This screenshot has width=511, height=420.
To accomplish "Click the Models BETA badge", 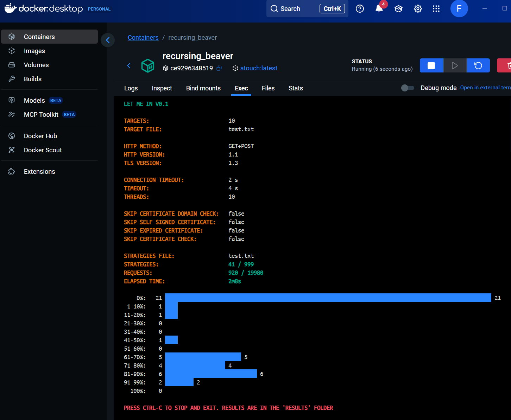I will coord(56,101).
